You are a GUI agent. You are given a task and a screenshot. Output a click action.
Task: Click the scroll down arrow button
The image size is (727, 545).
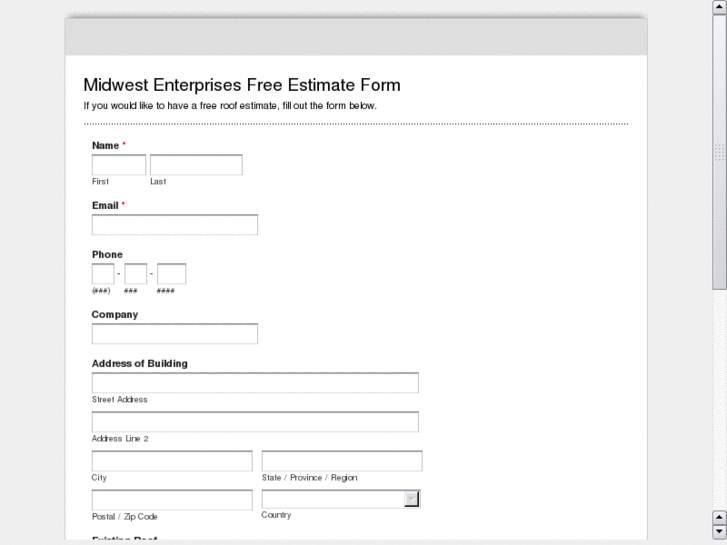point(719,530)
